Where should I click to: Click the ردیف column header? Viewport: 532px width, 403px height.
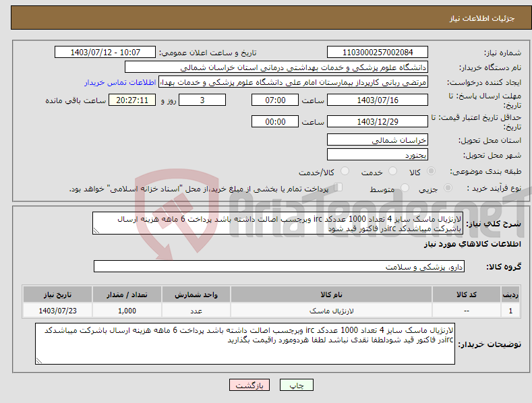[510, 294]
